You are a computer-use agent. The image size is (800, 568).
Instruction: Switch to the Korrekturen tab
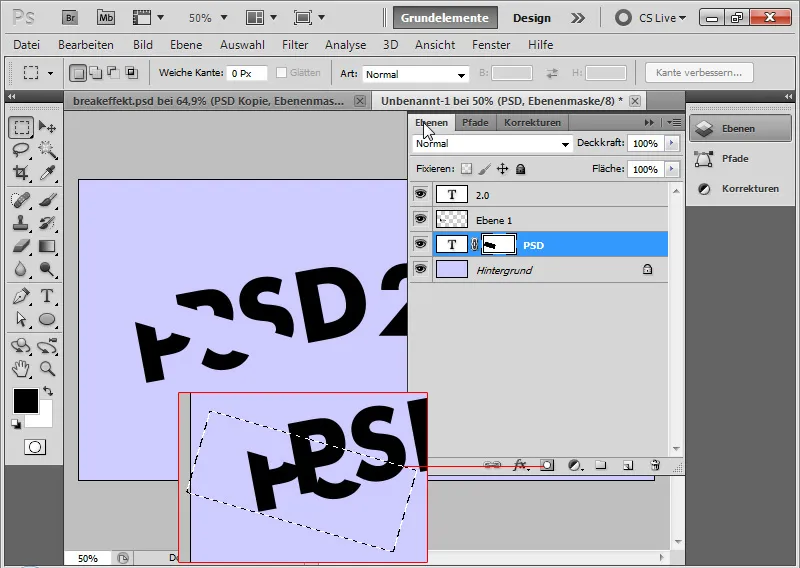pyautogui.click(x=532, y=122)
